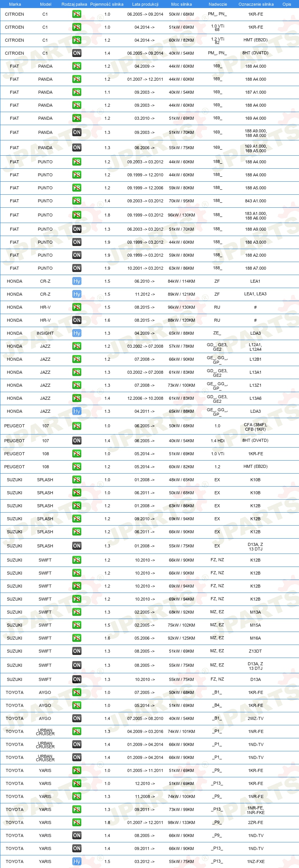Click the hybrid Hy icon in the Toyota Yaris 1NZ-FXE row
Screen dimensions: 299x868
77,861
